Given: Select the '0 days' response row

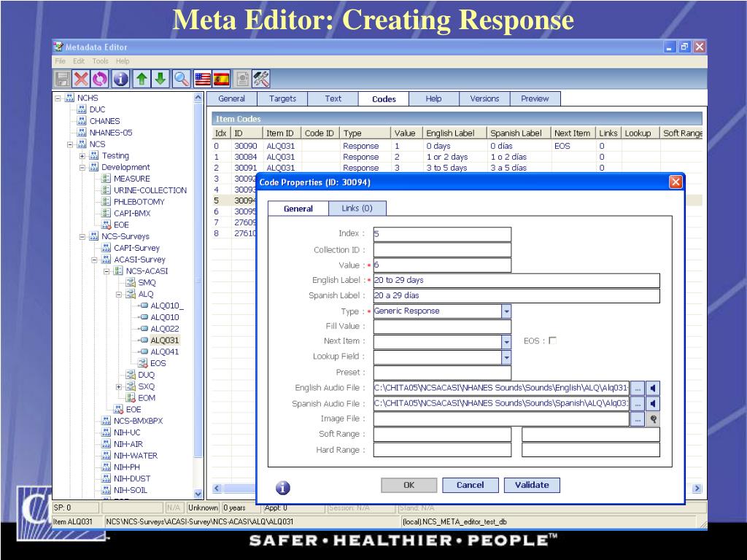Looking at the screenshot, I should coord(457,146).
